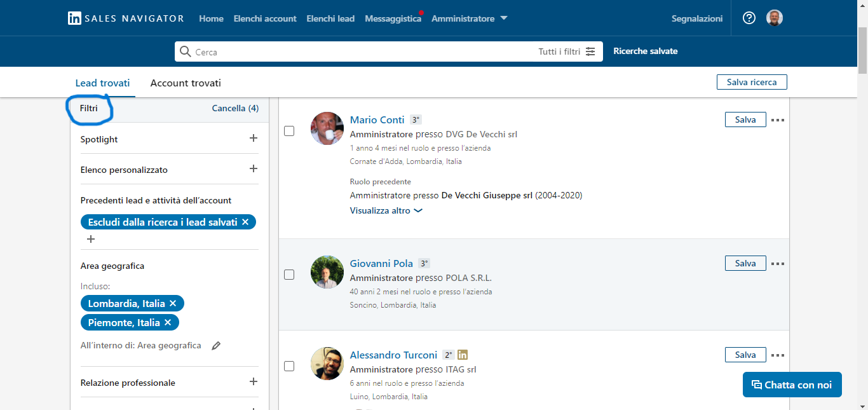This screenshot has width=868, height=410.
Task: Open Alessandro Turconi's profile photo
Action: (327, 364)
